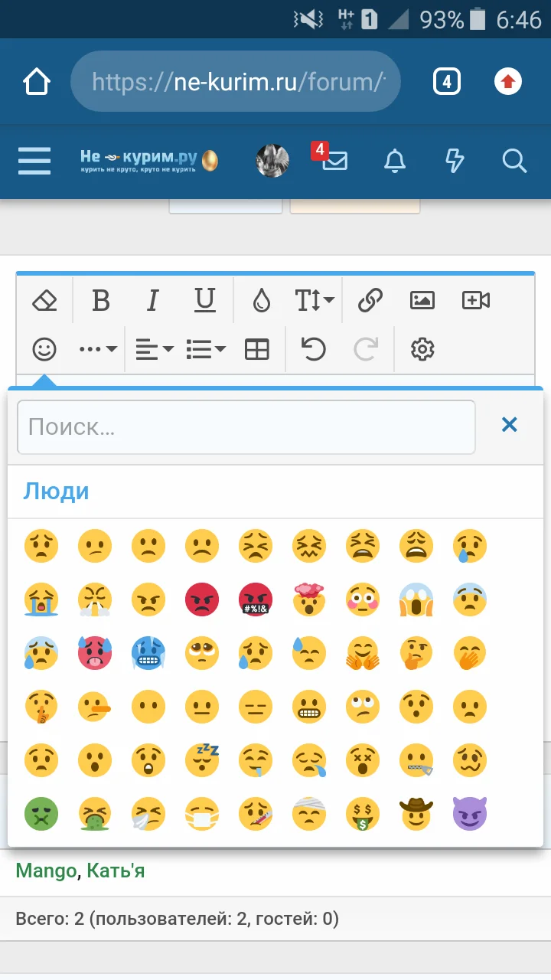Insert a table
This screenshot has width=551, height=980.
[x=257, y=350]
